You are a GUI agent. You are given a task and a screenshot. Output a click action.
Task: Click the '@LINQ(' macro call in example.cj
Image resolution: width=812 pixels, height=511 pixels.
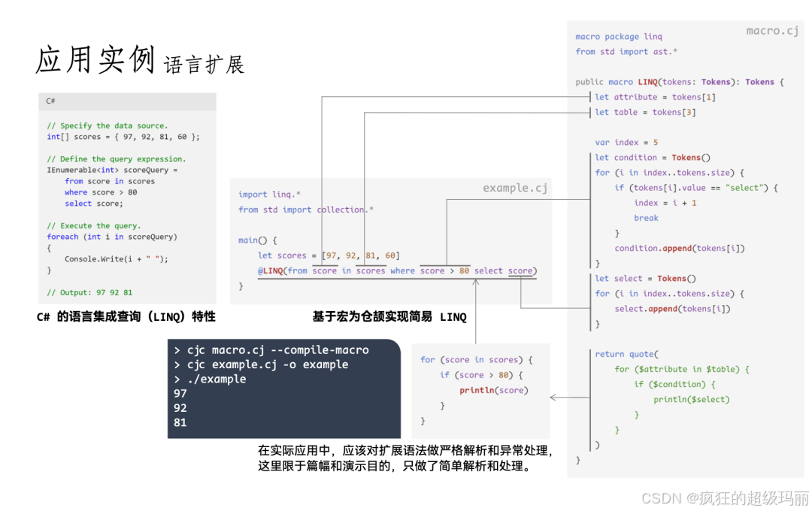click(272, 271)
